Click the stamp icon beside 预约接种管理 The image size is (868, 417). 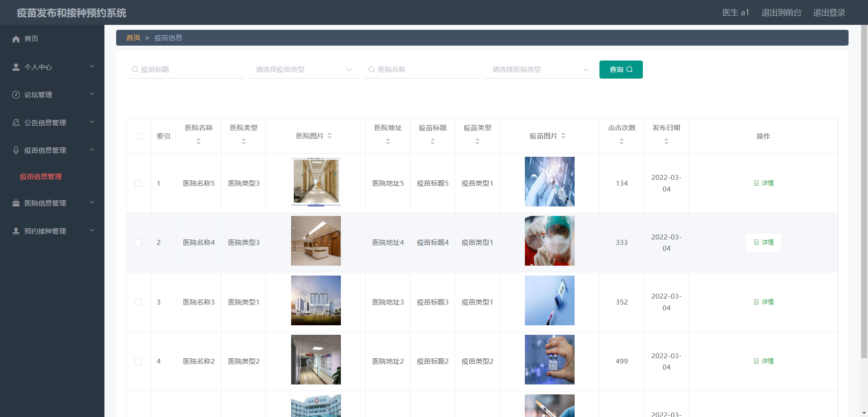16,231
